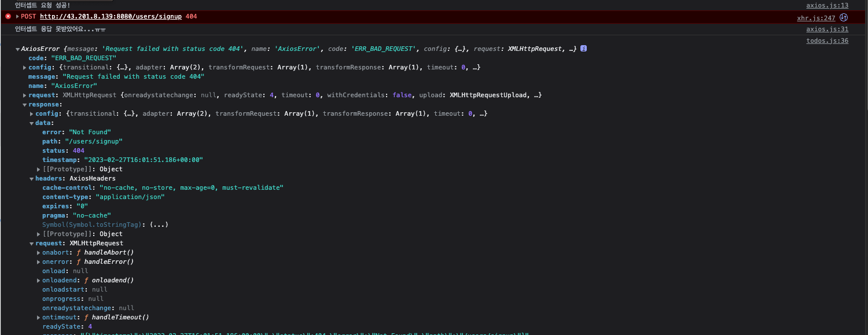
Task: Click content-type "application/json" line
Action: [x=104, y=197]
